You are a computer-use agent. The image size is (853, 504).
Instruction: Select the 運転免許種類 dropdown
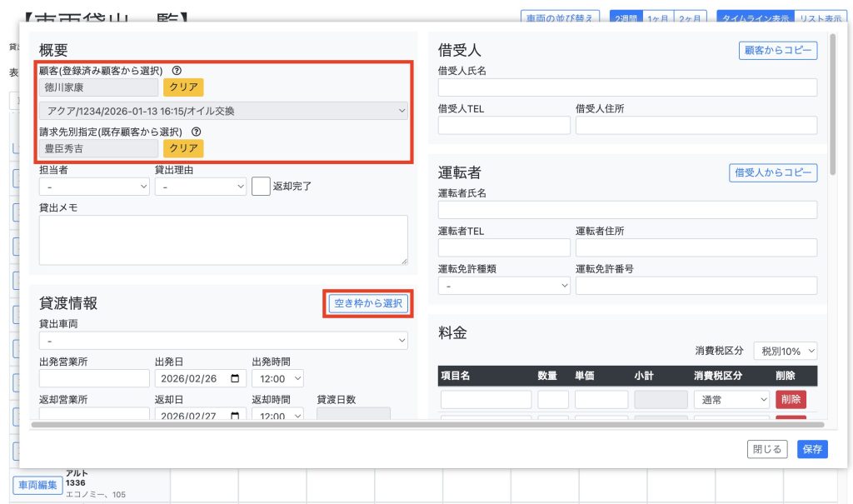click(x=504, y=286)
